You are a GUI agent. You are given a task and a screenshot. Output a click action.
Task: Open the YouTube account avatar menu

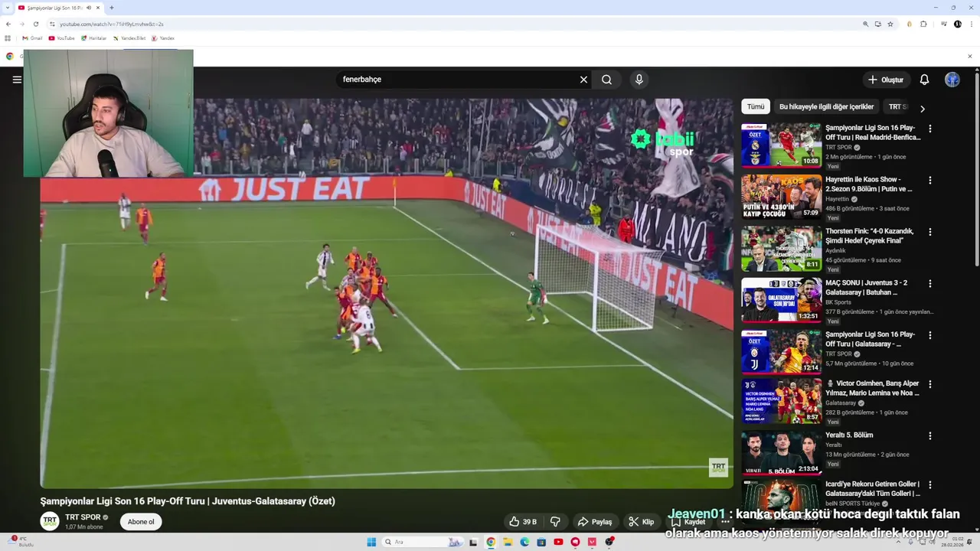click(x=952, y=80)
